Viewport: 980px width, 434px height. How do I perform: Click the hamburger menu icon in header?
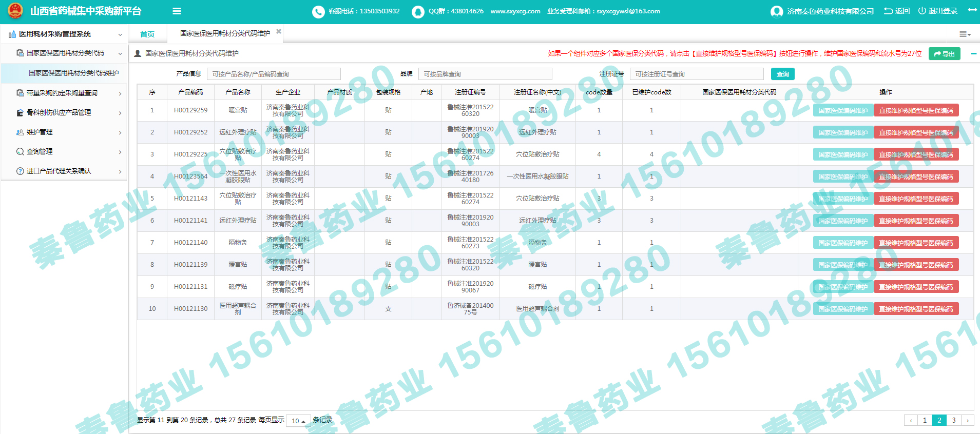pos(177,11)
